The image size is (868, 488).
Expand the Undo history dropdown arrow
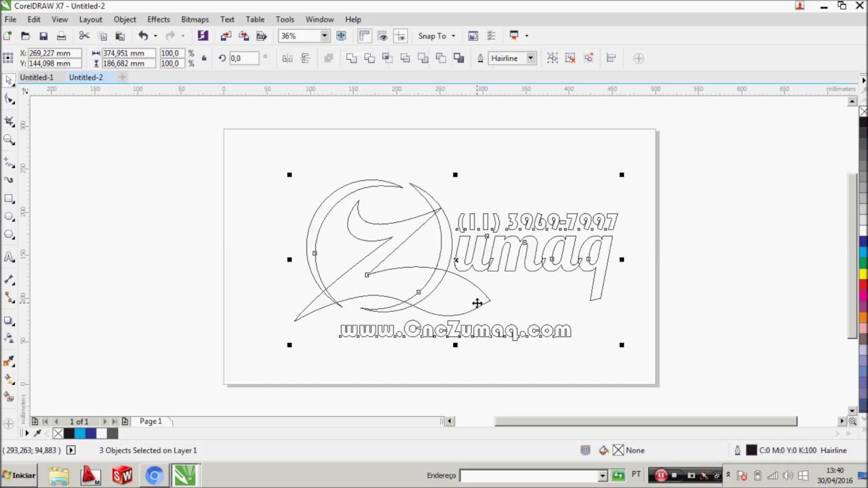[155, 36]
